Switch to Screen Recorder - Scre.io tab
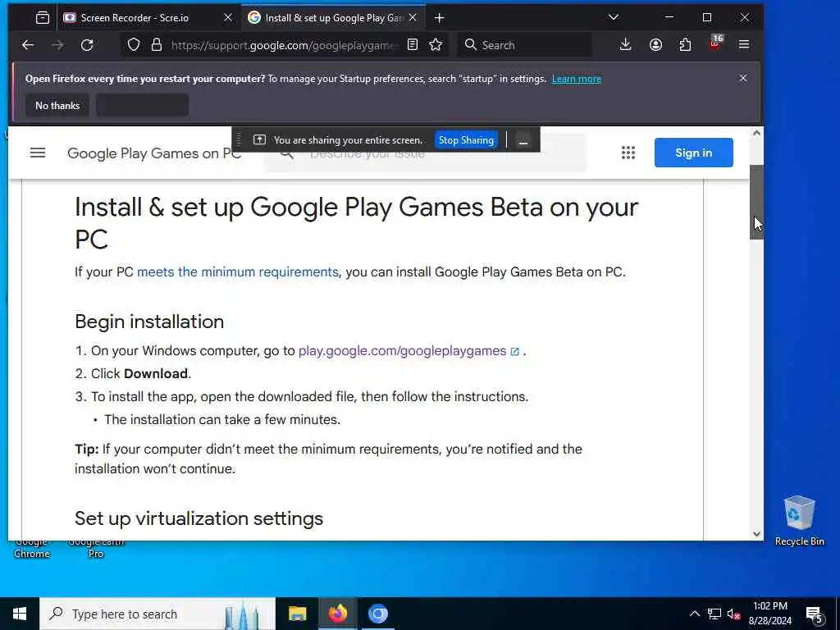Image resolution: width=840 pixels, height=630 pixels. [x=135, y=18]
